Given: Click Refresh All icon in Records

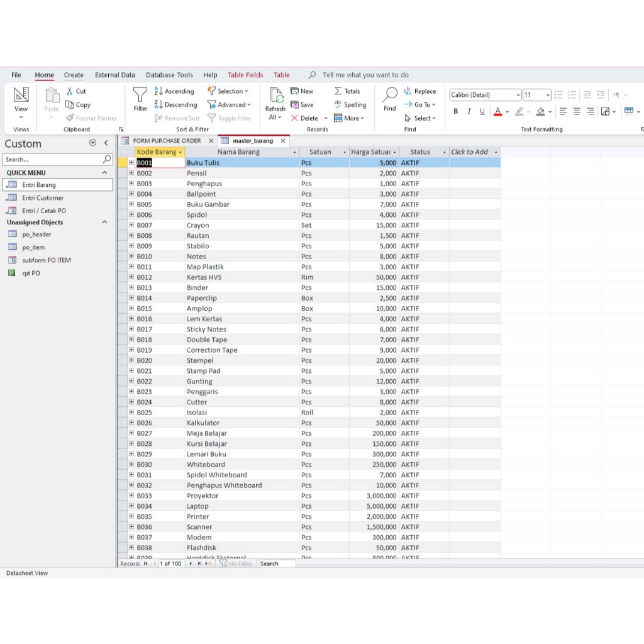Looking at the screenshot, I should click(275, 96).
